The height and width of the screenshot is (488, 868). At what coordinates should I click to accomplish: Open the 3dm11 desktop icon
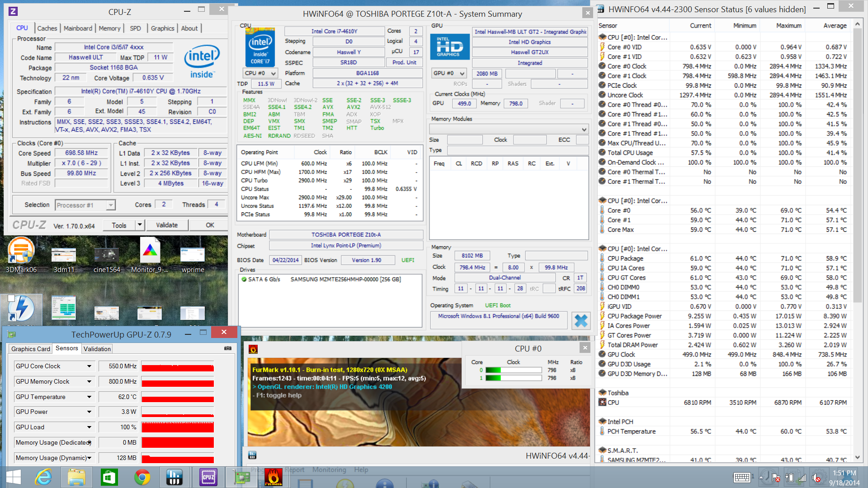[64, 260]
